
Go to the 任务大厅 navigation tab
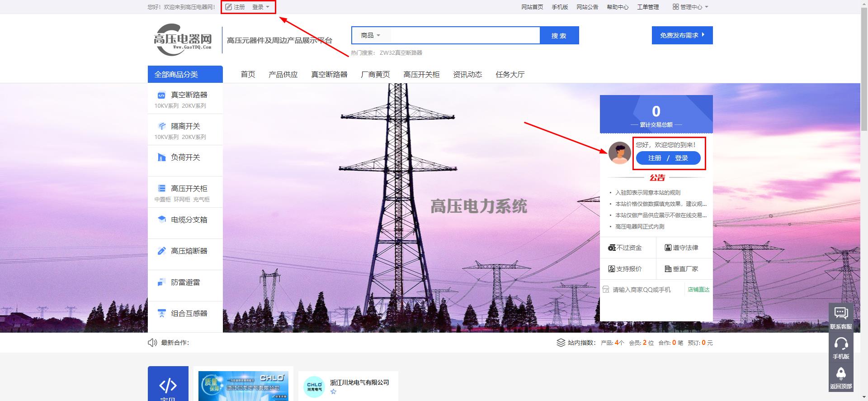509,75
